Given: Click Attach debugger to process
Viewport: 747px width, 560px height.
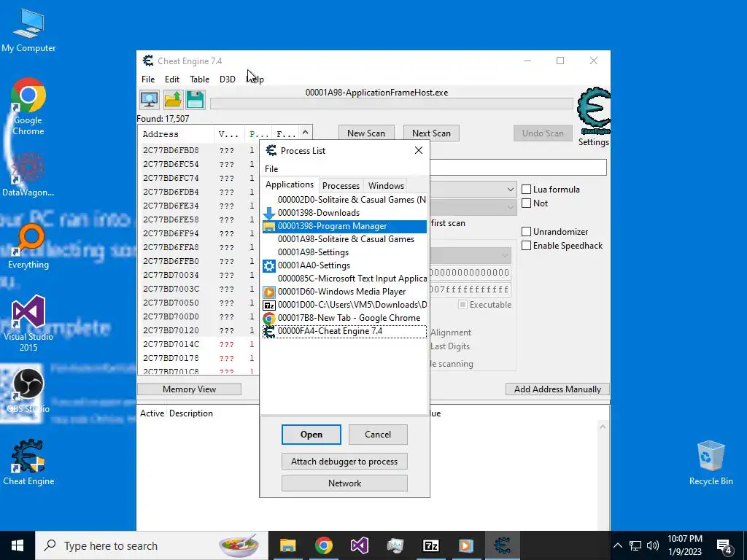Looking at the screenshot, I should pyautogui.click(x=344, y=462).
